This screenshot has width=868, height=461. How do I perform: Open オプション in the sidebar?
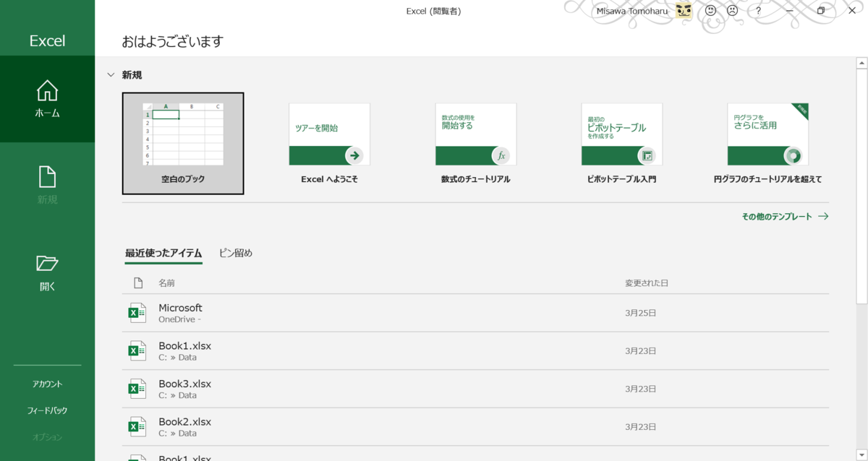pyautogui.click(x=47, y=437)
